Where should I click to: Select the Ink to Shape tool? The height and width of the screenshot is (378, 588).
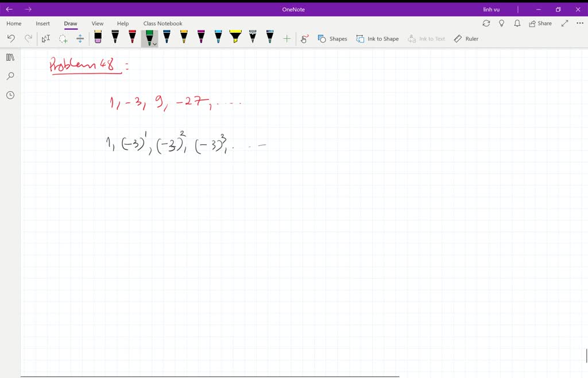377,38
